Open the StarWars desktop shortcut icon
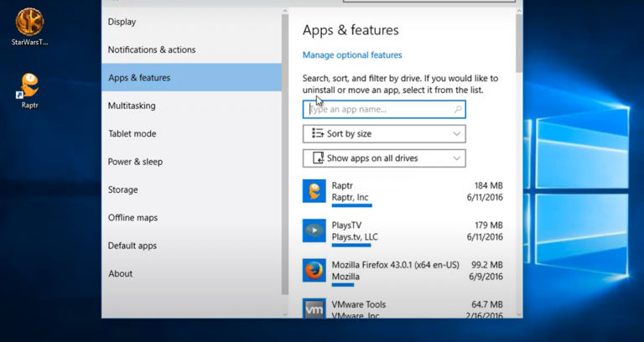 point(29,21)
